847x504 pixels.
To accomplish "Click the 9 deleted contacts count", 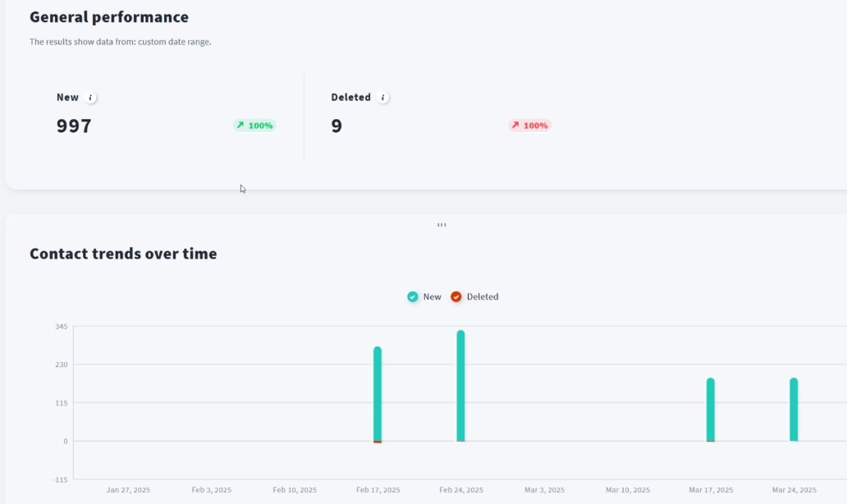I will coord(337,126).
